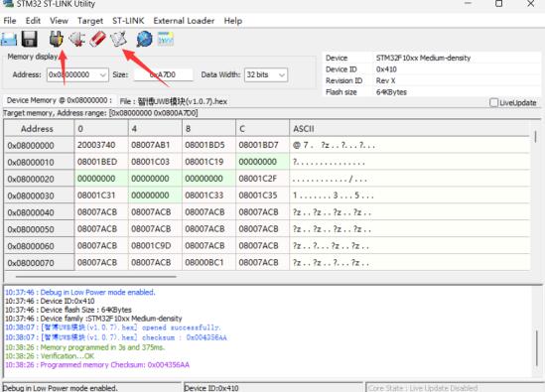Viewport: 545px width, 392px height.
Task: Select cell 08000BC1
Action: pos(208,262)
